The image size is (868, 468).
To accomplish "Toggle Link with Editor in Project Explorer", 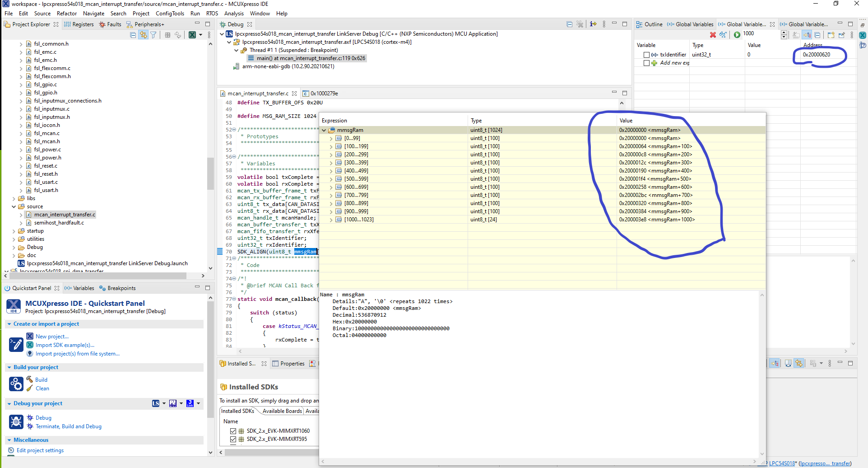I will coord(143,35).
